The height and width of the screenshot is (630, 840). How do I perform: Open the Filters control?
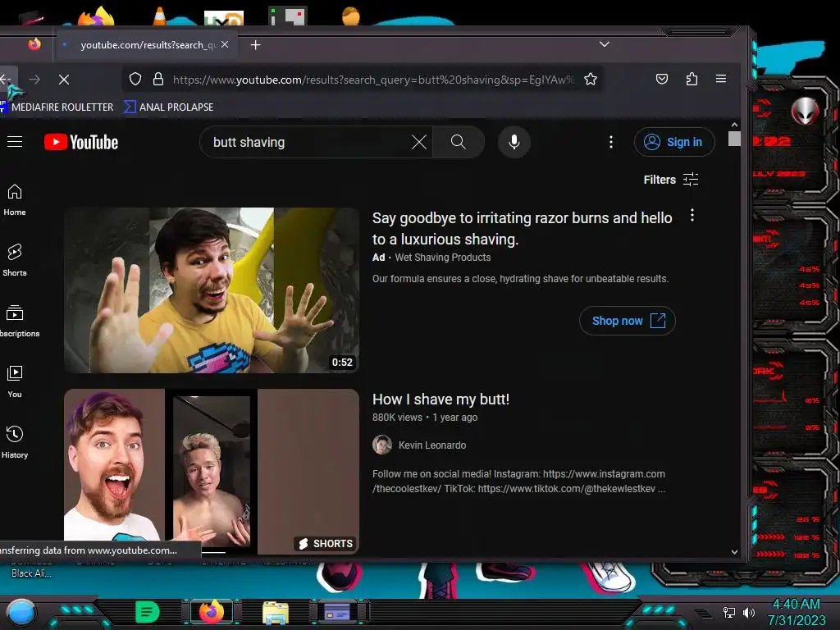pyautogui.click(x=671, y=180)
